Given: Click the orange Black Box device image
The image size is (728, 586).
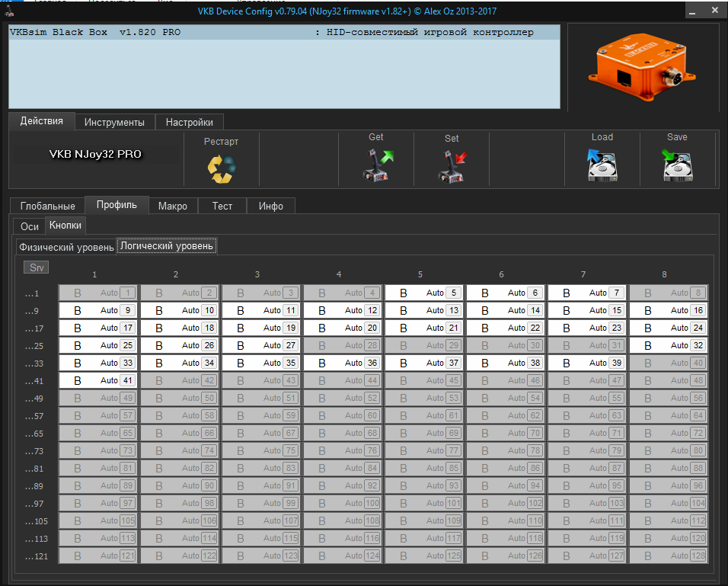Looking at the screenshot, I should tap(643, 66).
